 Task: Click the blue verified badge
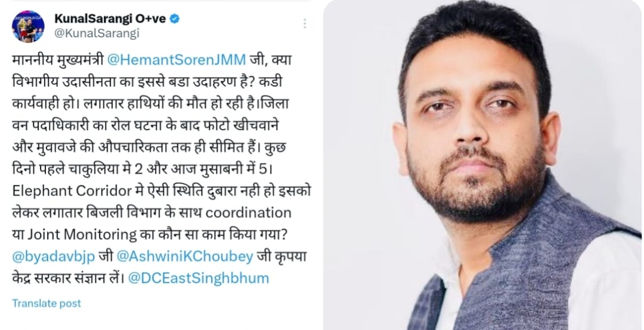tap(175, 18)
